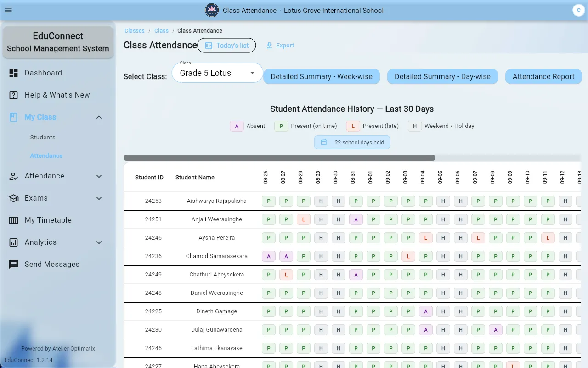Viewport: 588px width, 368px height.
Task: Open Help & What's New page
Action: [x=58, y=95]
